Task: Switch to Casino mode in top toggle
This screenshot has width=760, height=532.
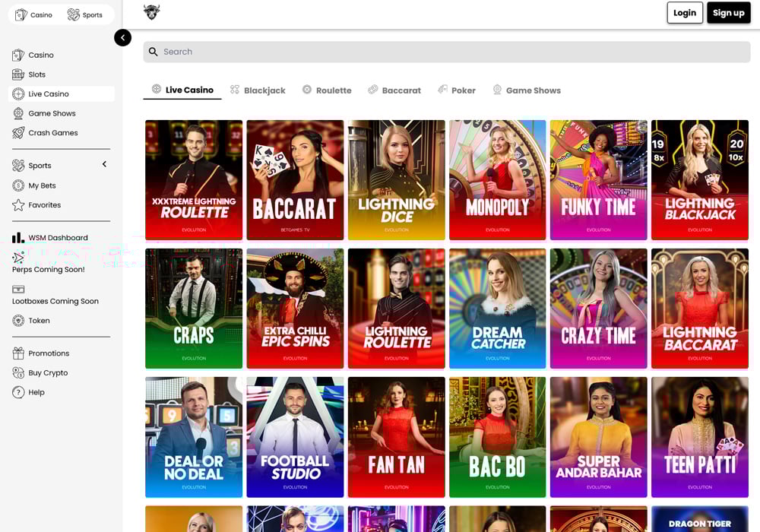Action: (x=34, y=15)
